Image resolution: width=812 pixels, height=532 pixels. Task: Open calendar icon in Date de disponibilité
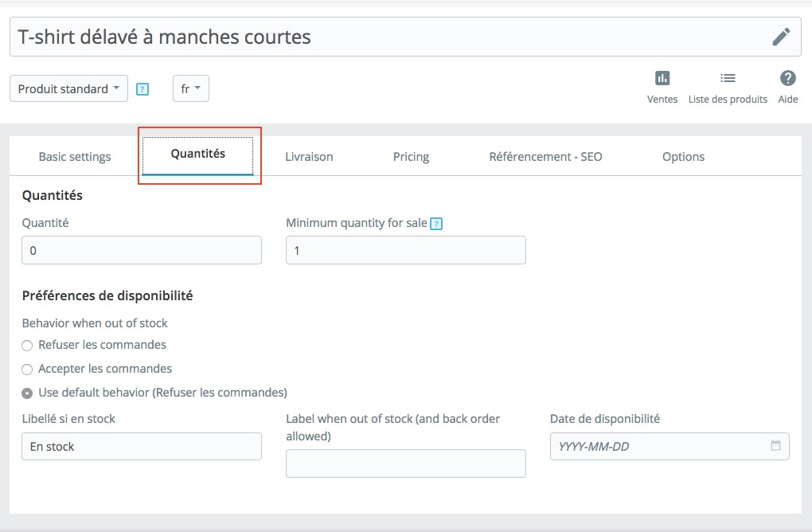pos(775,446)
